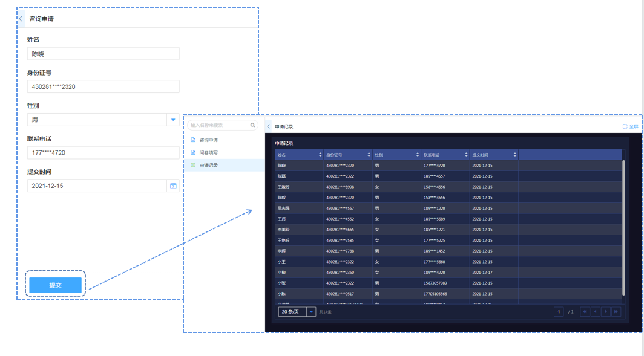Go to the next page of records

coord(605,312)
